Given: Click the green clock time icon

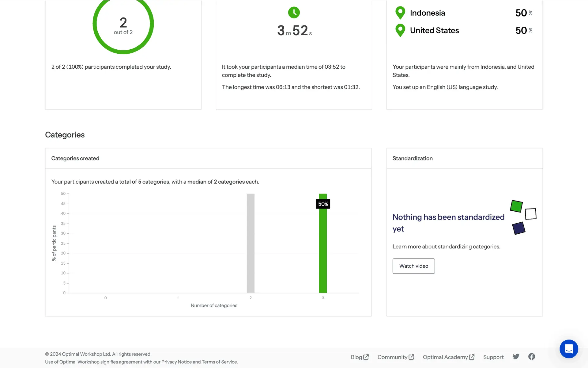Looking at the screenshot, I should [294, 13].
